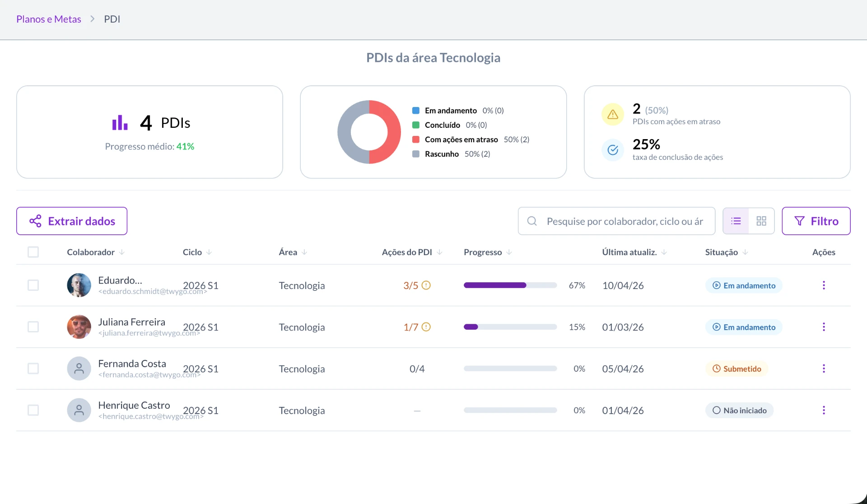Check the Henrique Castro row checkbox
Screen dimensions: 867x504
tap(33, 410)
